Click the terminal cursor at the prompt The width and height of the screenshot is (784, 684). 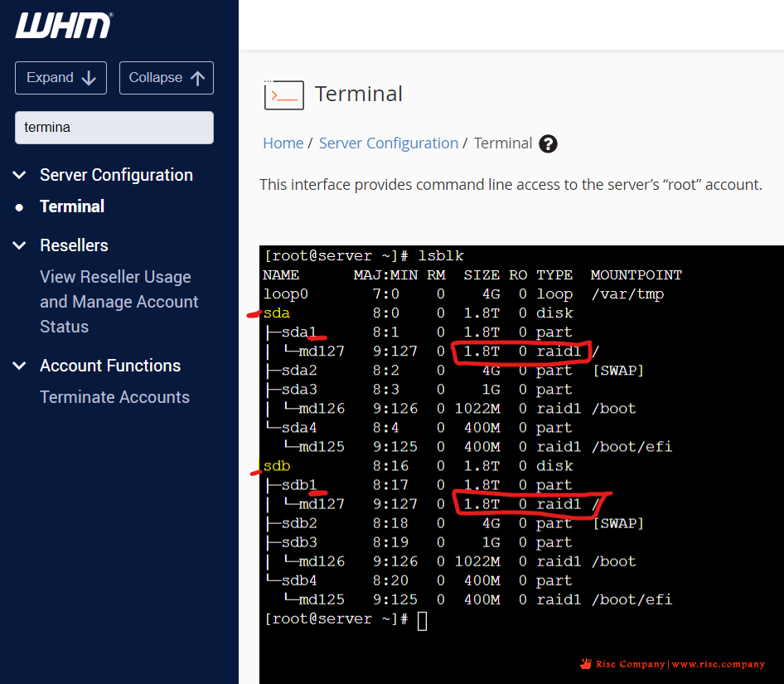[423, 621]
